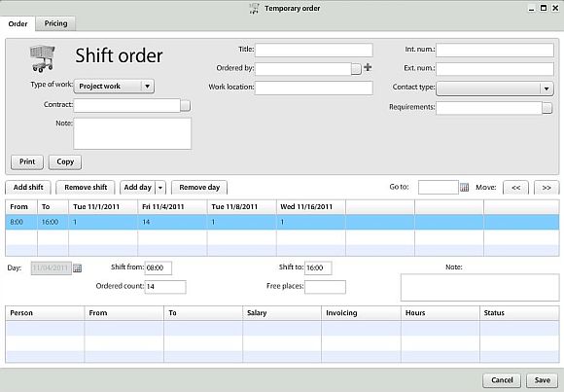564x392 pixels.
Task: Click the Ordered by lookup button
Action: 356,69
